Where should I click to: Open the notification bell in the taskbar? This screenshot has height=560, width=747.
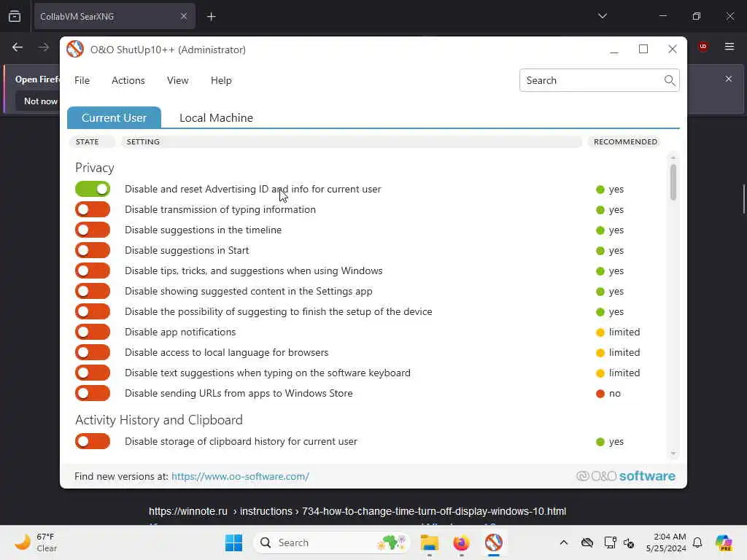click(x=697, y=542)
